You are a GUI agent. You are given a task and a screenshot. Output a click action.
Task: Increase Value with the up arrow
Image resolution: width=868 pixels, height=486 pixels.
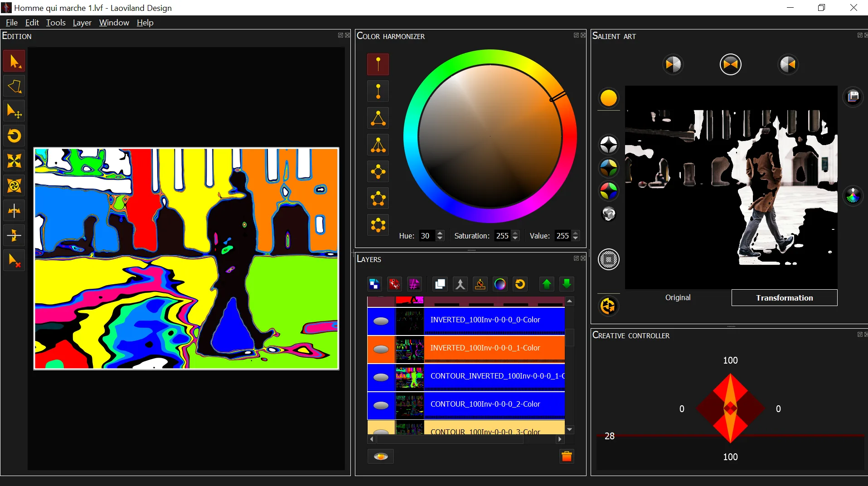pos(576,233)
